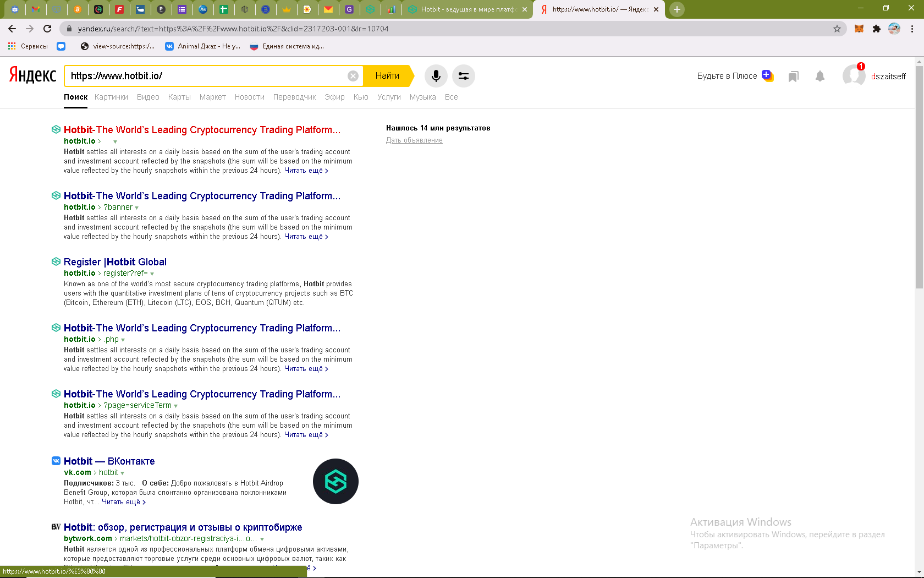
Task: Open Register |Hotbit Global result
Action: 115,262
